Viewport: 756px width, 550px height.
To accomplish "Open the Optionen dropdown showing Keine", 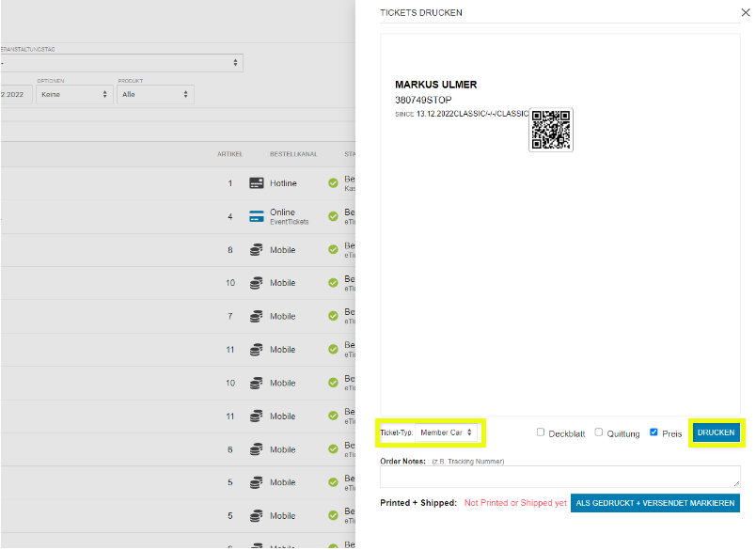I will pyautogui.click(x=73, y=94).
